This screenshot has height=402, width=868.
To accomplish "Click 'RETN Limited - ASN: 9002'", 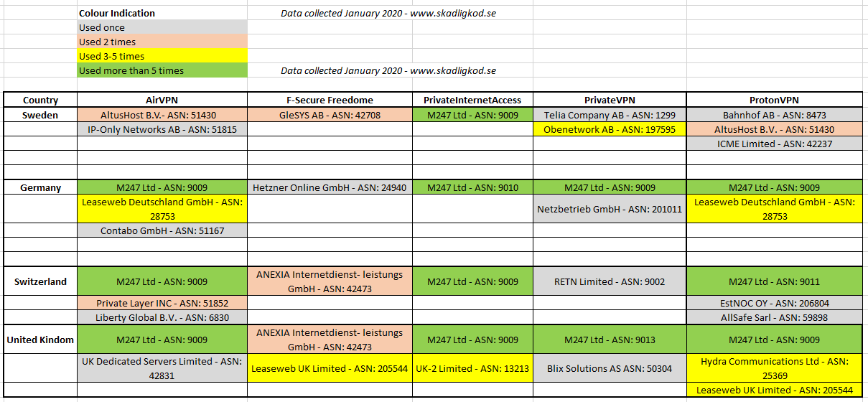I will (610, 281).
